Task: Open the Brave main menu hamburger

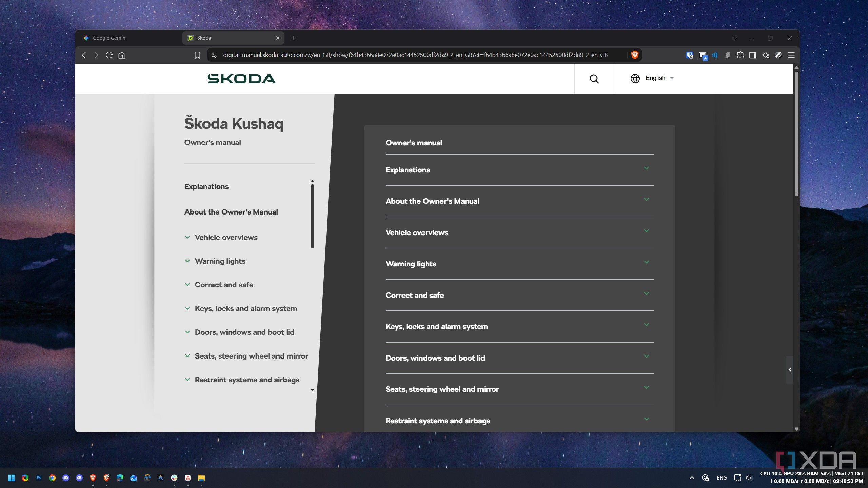Action: click(791, 55)
